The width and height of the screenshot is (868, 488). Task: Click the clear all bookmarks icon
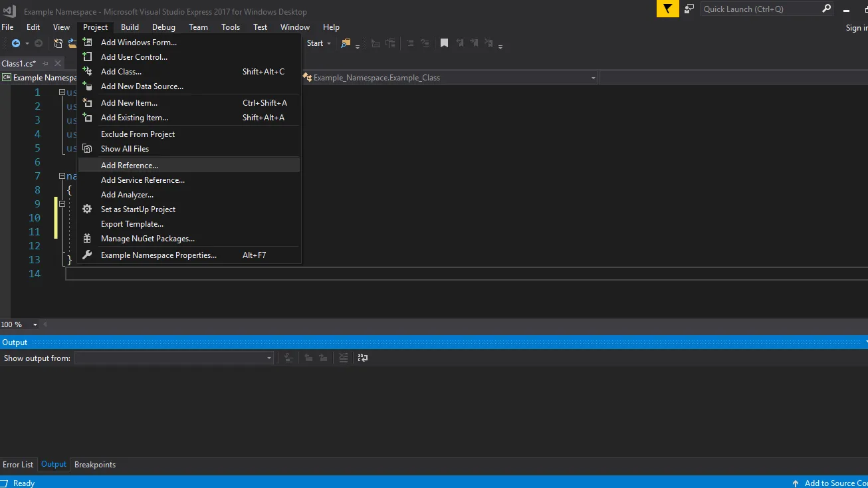click(489, 43)
